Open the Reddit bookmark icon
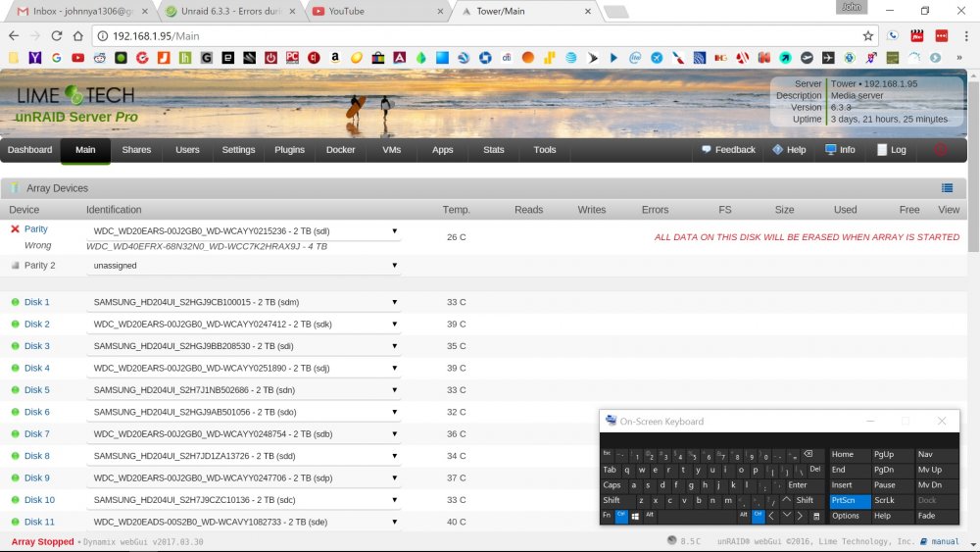This screenshot has height=552, width=980. click(99, 58)
